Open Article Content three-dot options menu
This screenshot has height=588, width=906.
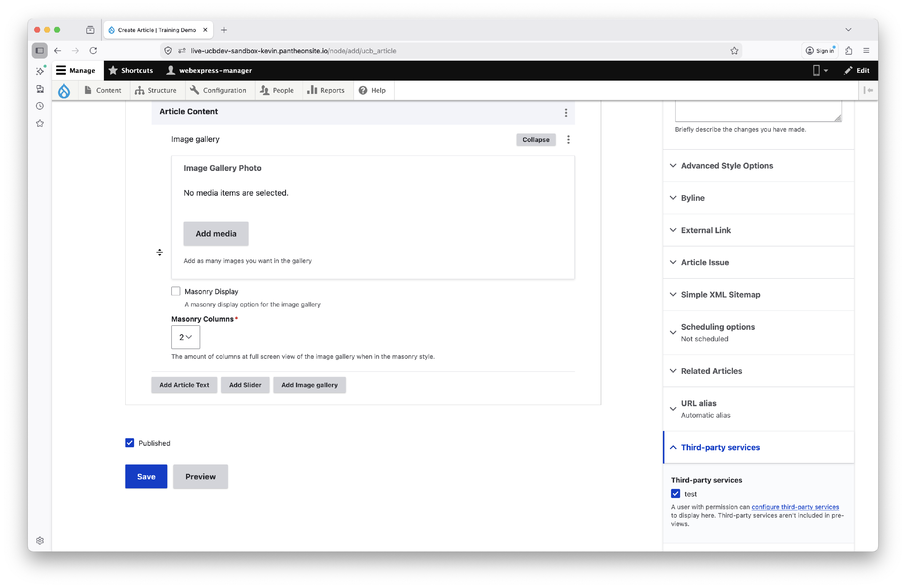566,112
